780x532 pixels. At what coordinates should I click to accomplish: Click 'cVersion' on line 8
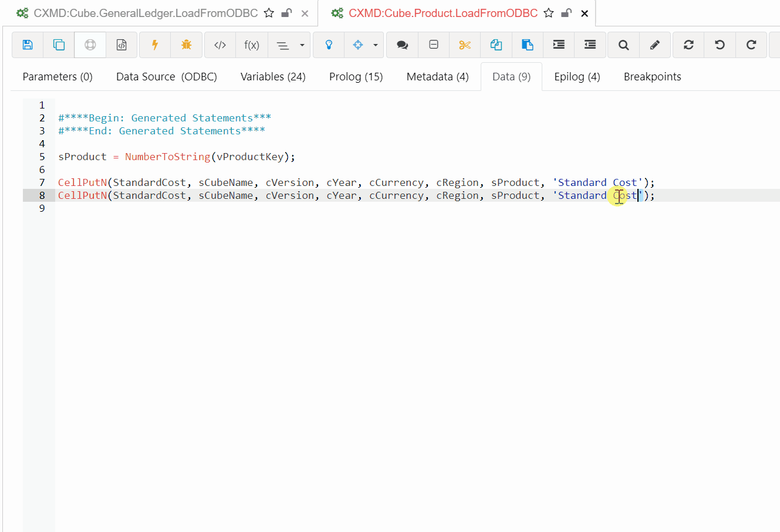[x=290, y=195]
